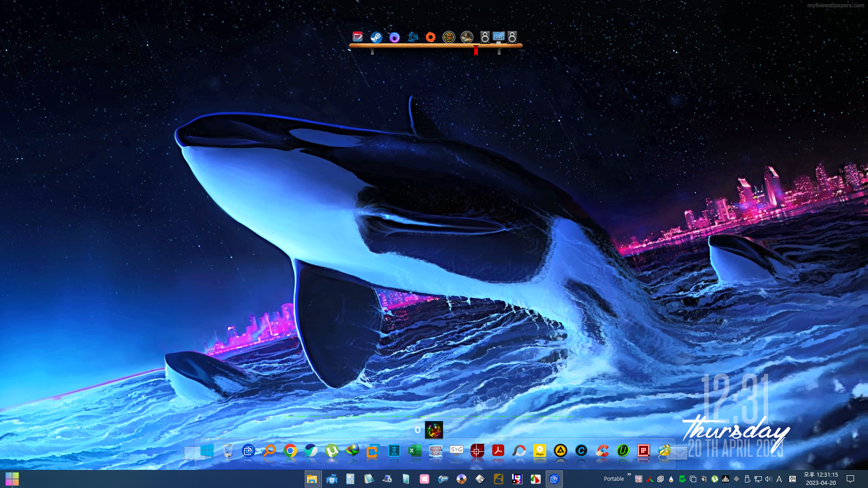The height and width of the screenshot is (488, 868).
Task: Open the orange Origin icon on the shelf
Action: [430, 37]
